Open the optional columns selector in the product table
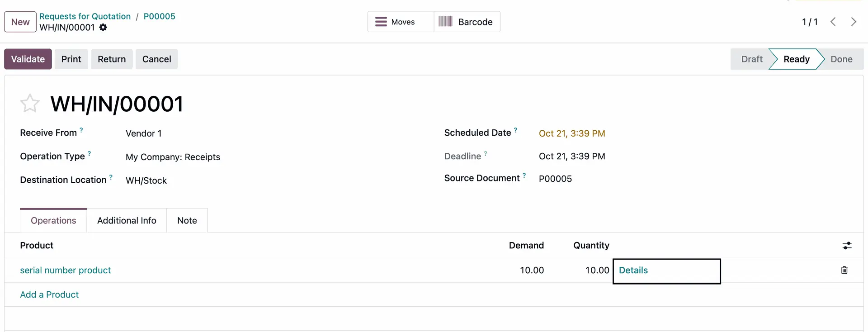 pos(847,245)
